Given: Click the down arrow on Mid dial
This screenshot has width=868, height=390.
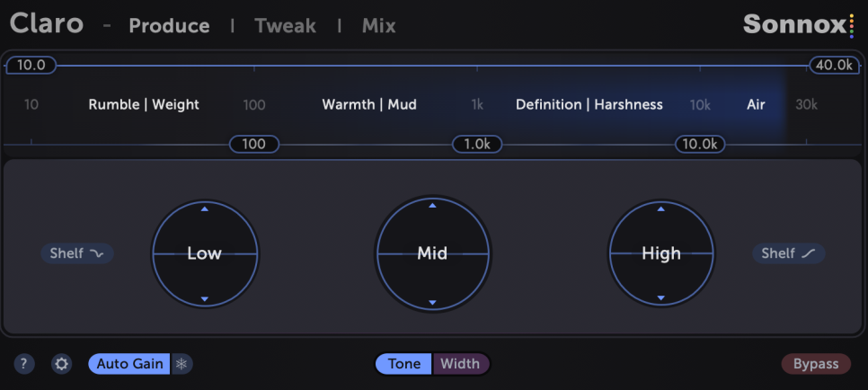Looking at the screenshot, I should pyautogui.click(x=432, y=303).
